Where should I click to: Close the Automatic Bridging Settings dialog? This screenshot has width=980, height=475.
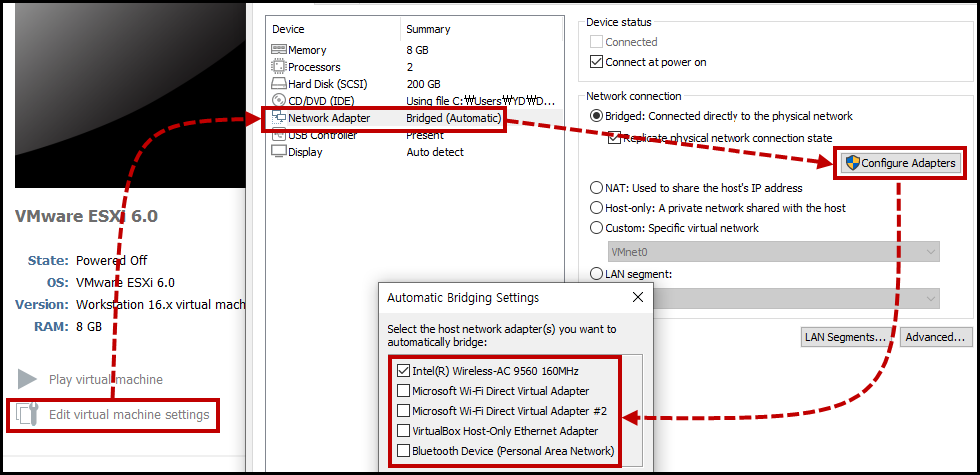(x=638, y=298)
